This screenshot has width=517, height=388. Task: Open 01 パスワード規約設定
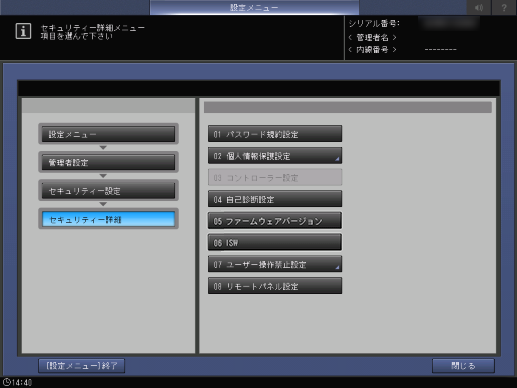275,134
